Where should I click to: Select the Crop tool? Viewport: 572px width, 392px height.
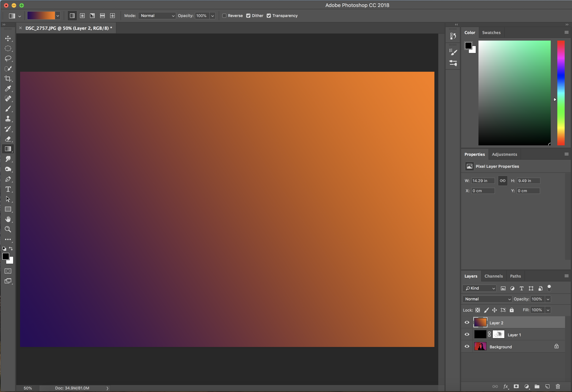pos(8,78)
